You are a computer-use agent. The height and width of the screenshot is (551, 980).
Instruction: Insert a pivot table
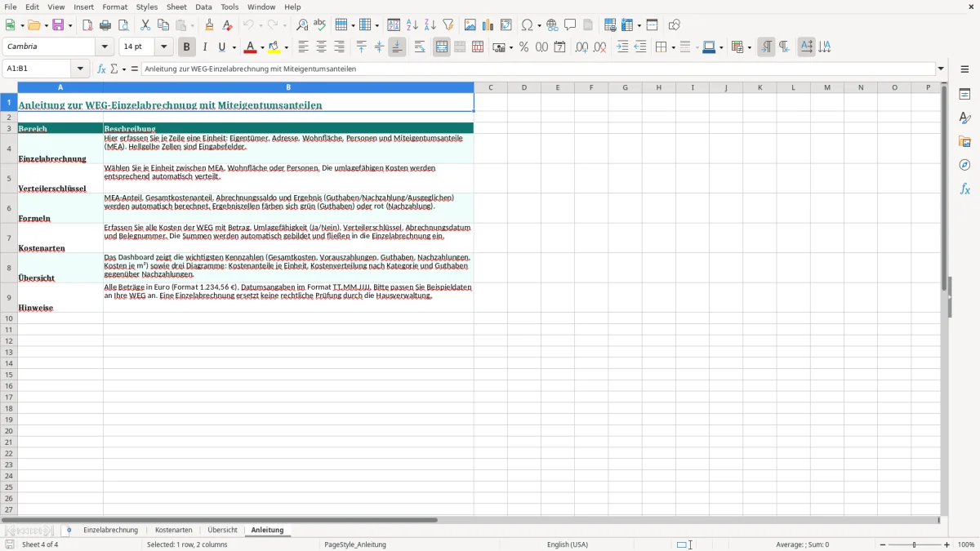[506, 25]
